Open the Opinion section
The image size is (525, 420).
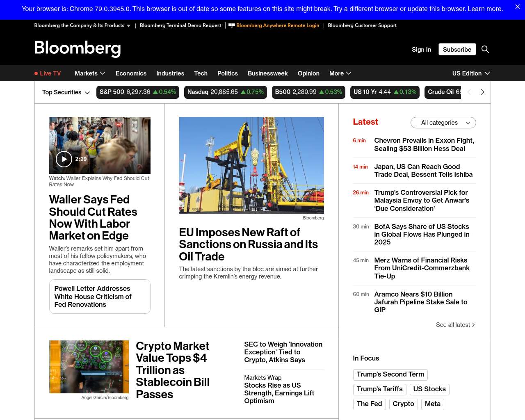tap(308, 73)
